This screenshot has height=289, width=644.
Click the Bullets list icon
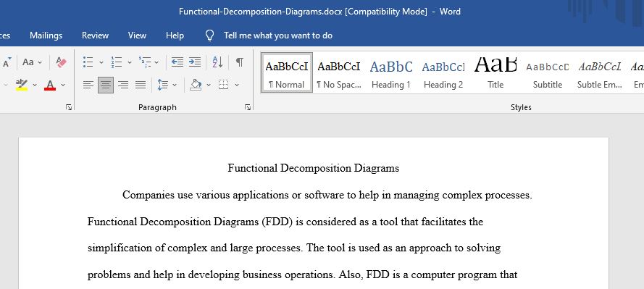click(x=88, y=62)
